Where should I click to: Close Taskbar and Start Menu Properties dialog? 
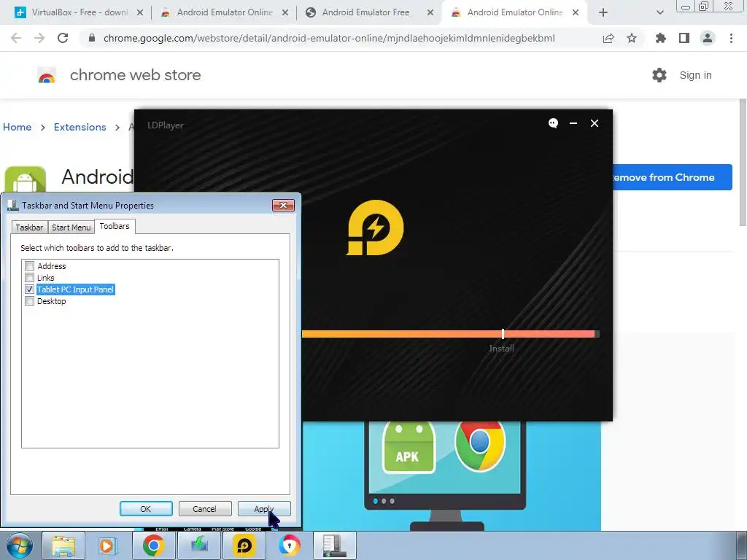click(283, 205)
